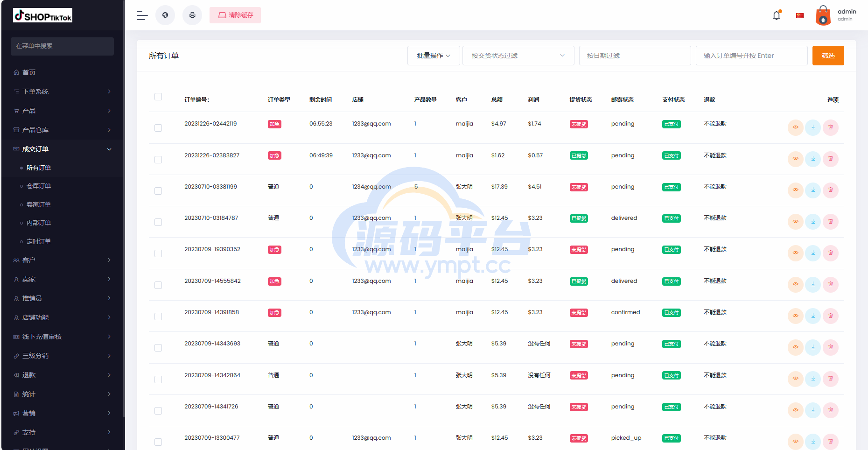This screenshot has height=450, width=868.
Task: Click the orange 筛选 filter button
Action: pyautogui.click(x=828, y=56)
